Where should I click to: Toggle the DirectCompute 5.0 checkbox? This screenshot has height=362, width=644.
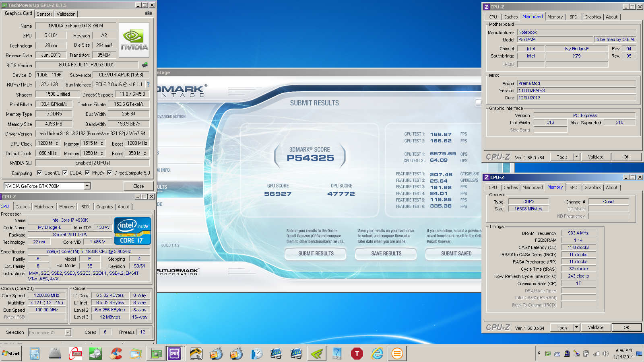[109, 173]
